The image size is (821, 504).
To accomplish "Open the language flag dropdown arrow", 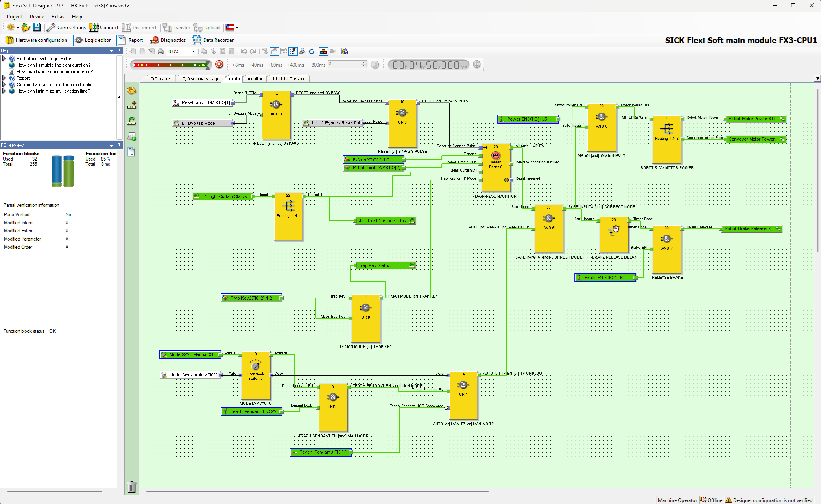I will pyautogui.click(x=237, y=28).
